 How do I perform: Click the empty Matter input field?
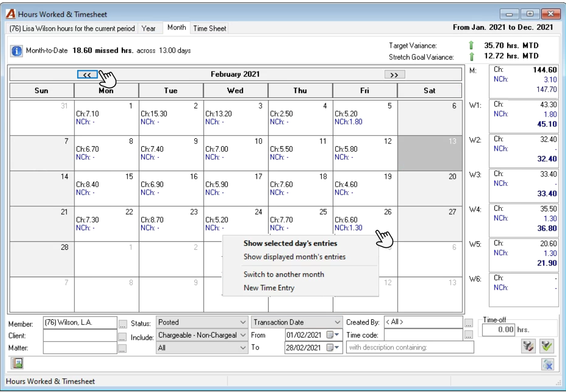point(80,348)
